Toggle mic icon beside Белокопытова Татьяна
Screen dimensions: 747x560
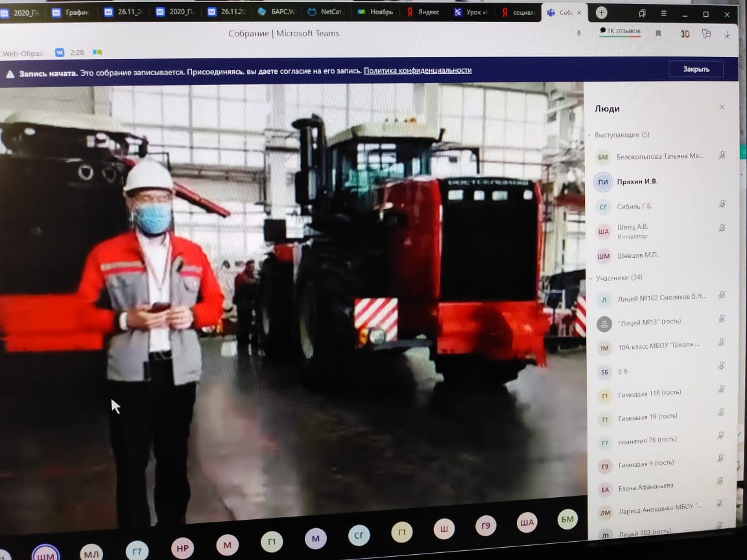pyautogui.click(x=722, y=156)
